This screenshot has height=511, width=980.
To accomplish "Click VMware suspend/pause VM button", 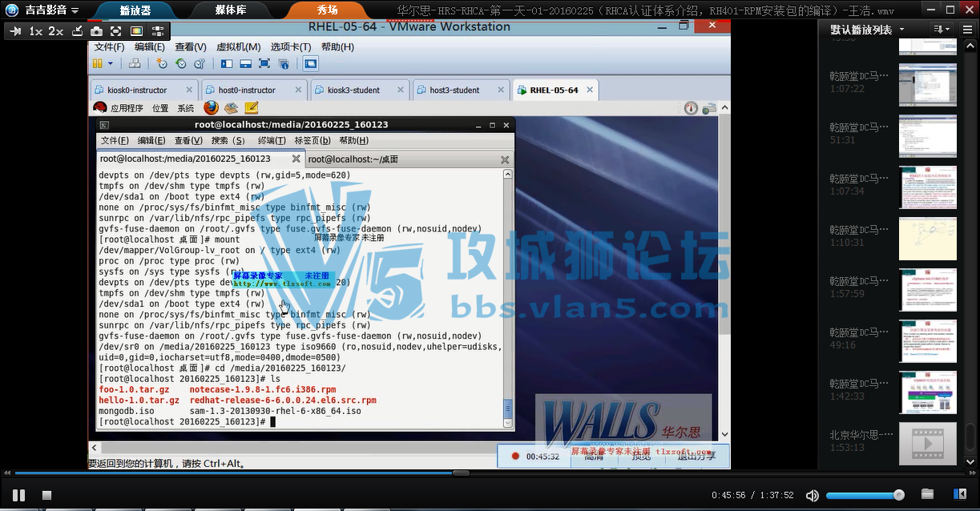I will coord(98,64).
